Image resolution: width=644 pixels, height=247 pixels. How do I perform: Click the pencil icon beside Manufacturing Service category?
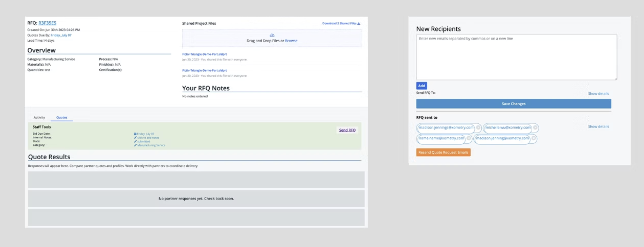[136, 145]
